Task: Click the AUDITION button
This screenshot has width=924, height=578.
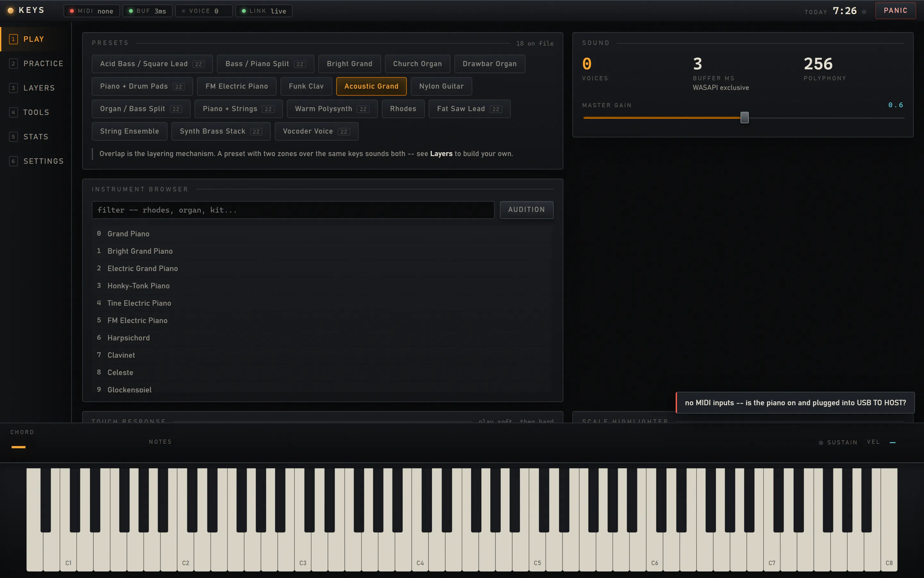Action: (x=526, y=209)
